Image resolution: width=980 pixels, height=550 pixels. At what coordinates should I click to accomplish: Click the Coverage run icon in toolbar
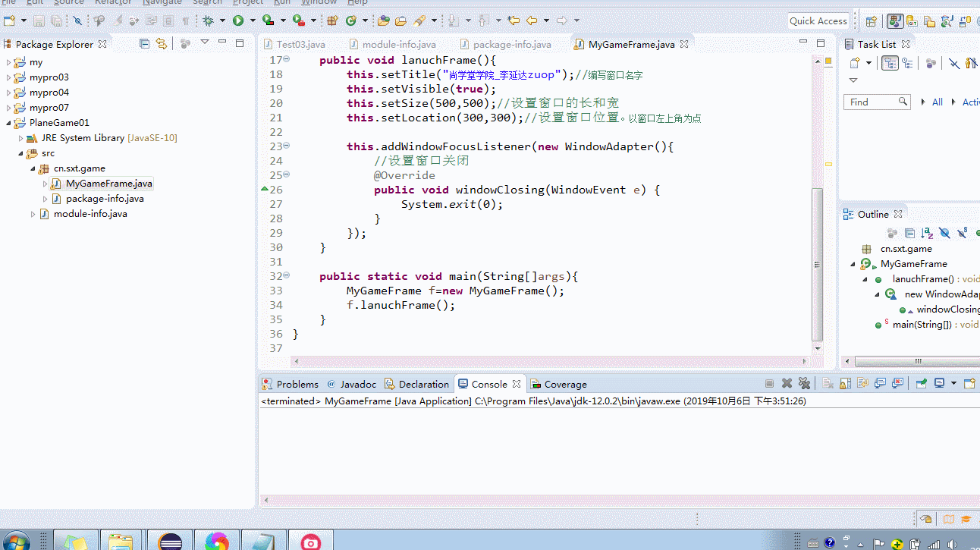(268, 21)
